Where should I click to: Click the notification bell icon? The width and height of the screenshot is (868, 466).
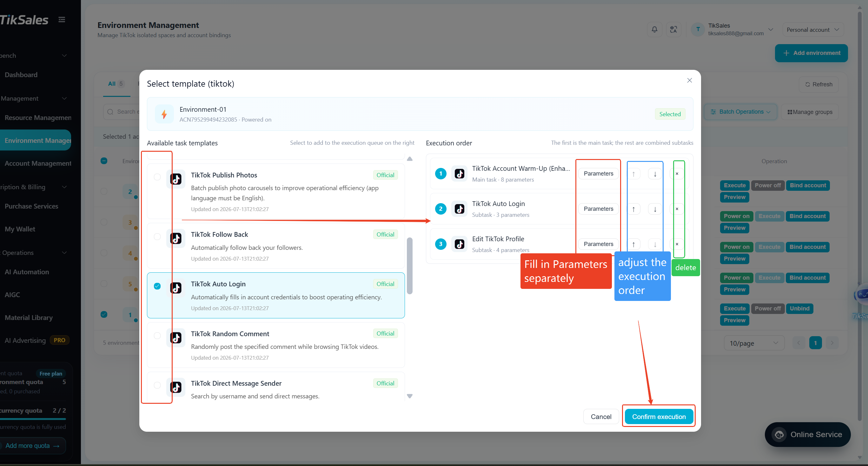[x=654, y=30]
